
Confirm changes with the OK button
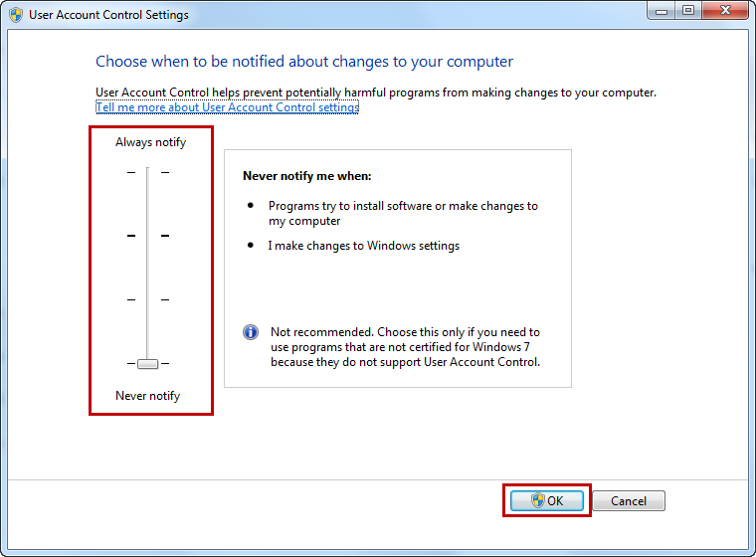(x=547, y=500)
